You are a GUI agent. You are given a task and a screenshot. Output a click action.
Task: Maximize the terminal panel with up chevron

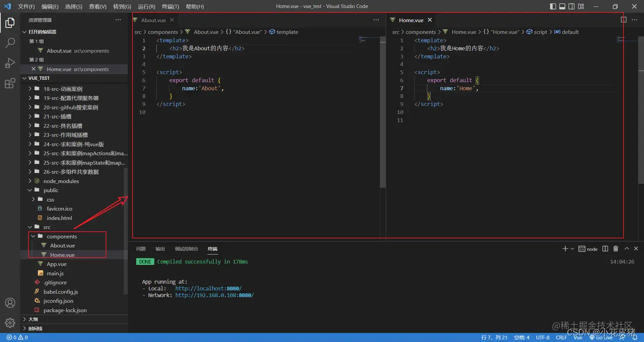627,249
